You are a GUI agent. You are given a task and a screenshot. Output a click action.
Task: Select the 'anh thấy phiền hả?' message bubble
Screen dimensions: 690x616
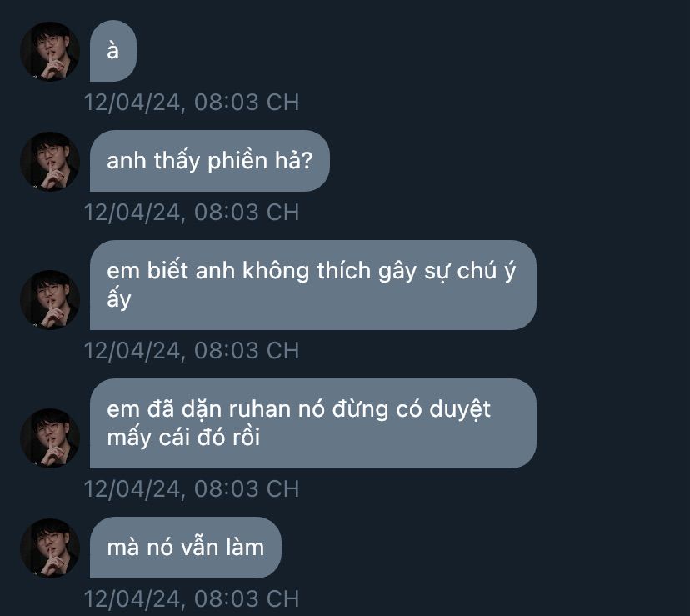pyautogui.click(x=210, y=161)
